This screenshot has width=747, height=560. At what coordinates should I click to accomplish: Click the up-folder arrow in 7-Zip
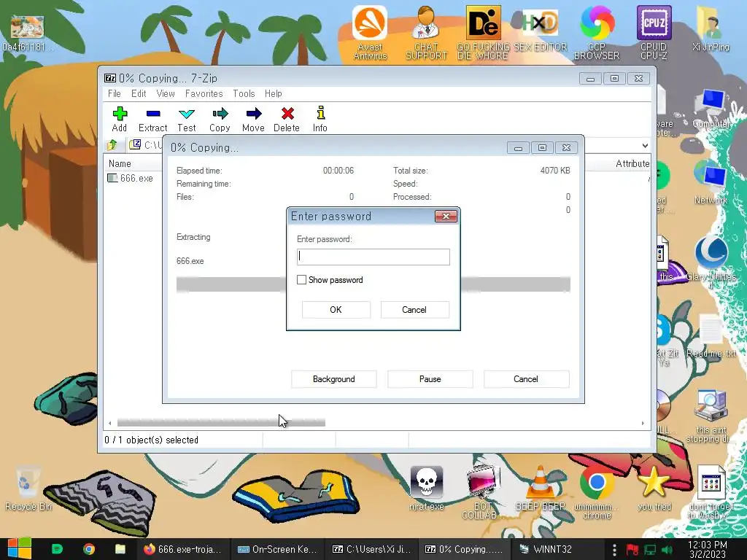point(112,145)
